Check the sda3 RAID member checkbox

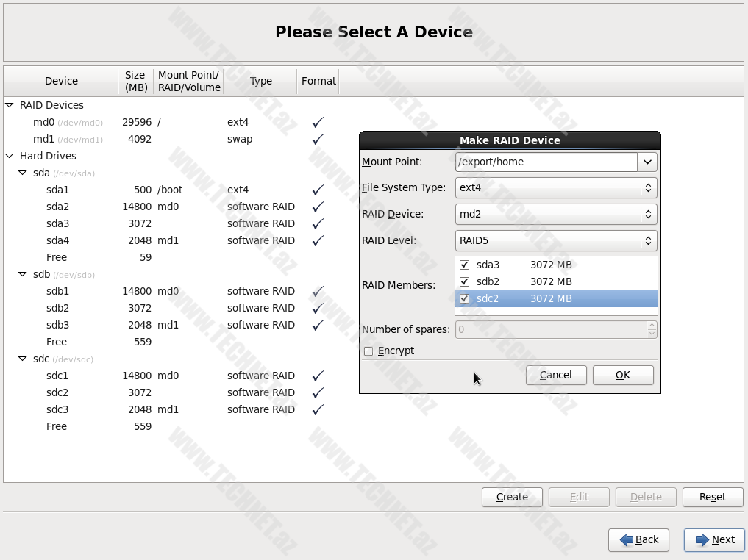pyautogui.click(x=464, y=265)
